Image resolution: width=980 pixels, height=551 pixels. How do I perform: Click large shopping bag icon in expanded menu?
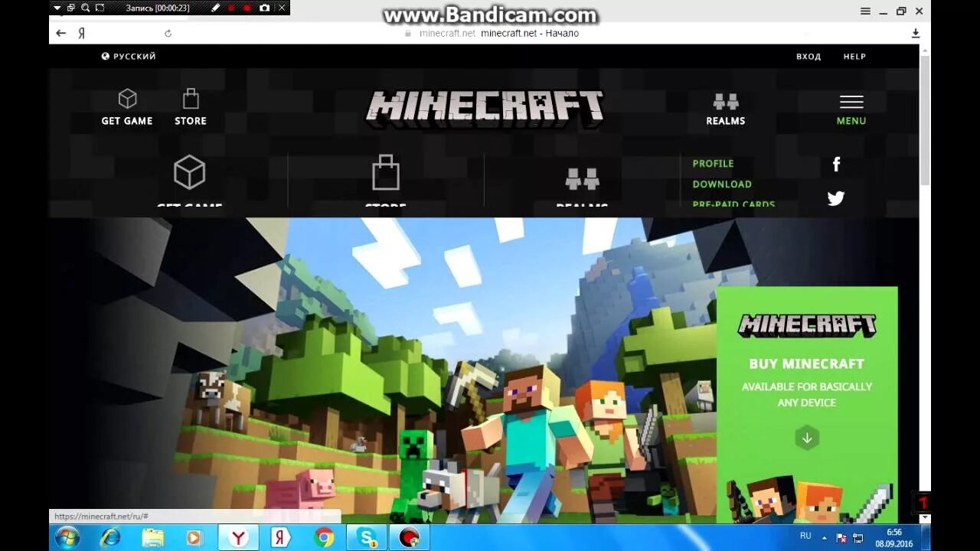(x=386, y=172)
